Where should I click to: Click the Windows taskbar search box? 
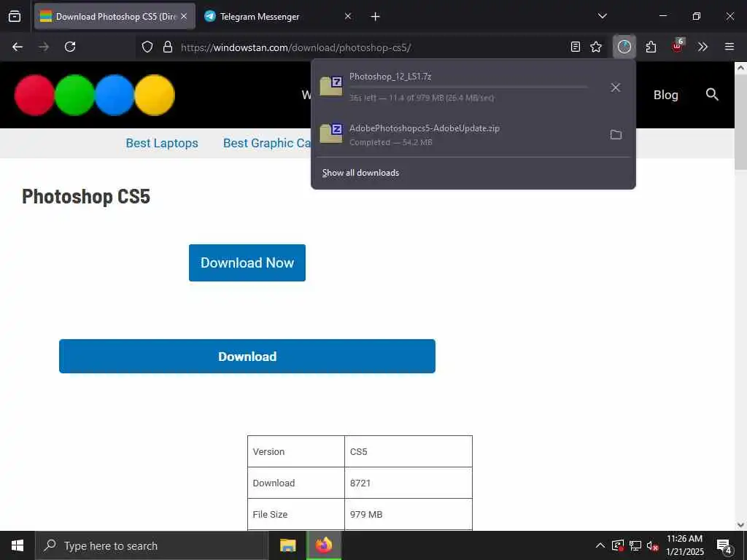click(152, 545)
